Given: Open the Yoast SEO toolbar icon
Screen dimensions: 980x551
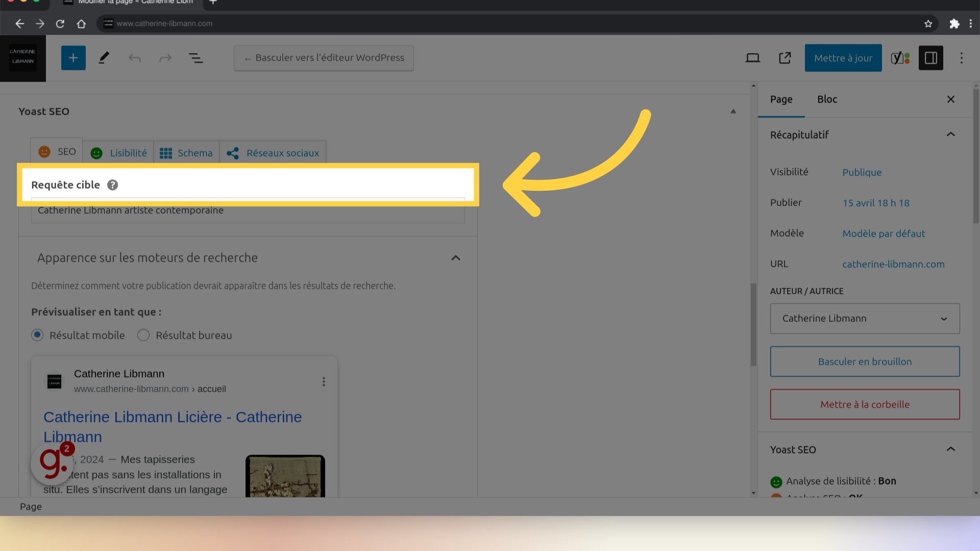Looking at the screenshot, I should point(900,58).
